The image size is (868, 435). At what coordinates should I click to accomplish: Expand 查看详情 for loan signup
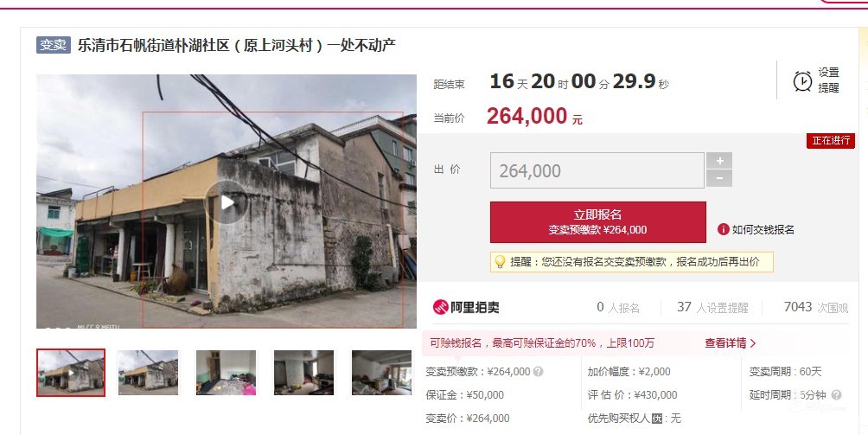731,343
